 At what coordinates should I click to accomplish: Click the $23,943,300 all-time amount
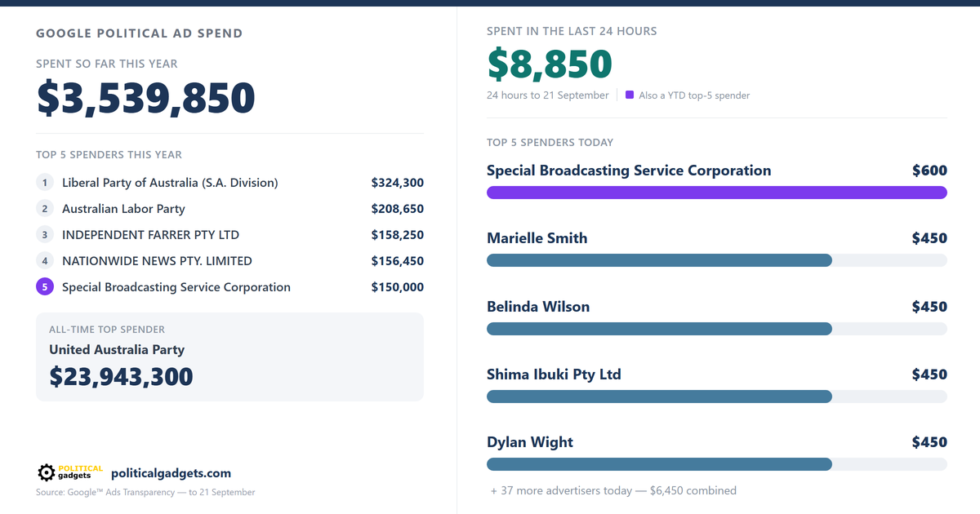coord(121,376)
